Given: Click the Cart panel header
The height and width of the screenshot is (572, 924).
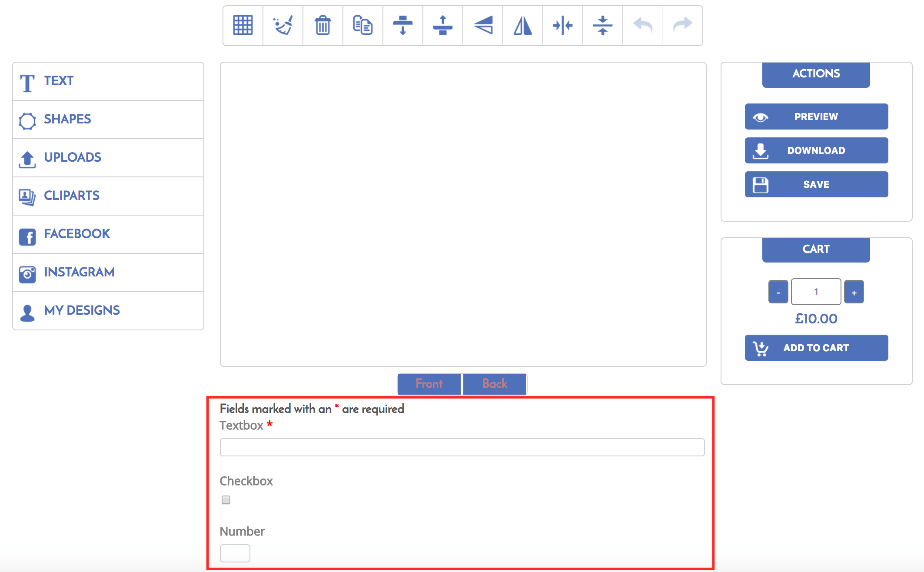Looking at the screenshot, I should pos(816,249).
